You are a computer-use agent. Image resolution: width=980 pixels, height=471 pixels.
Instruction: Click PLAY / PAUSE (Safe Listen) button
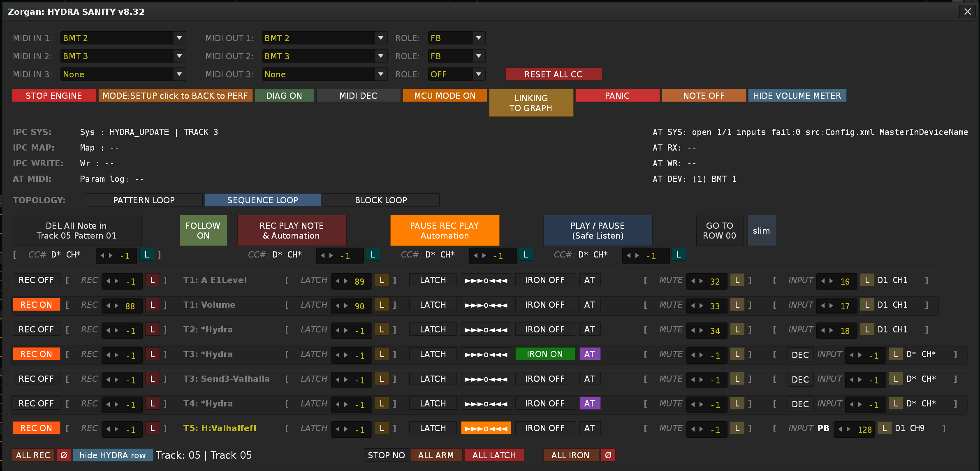tap(598, 230)
